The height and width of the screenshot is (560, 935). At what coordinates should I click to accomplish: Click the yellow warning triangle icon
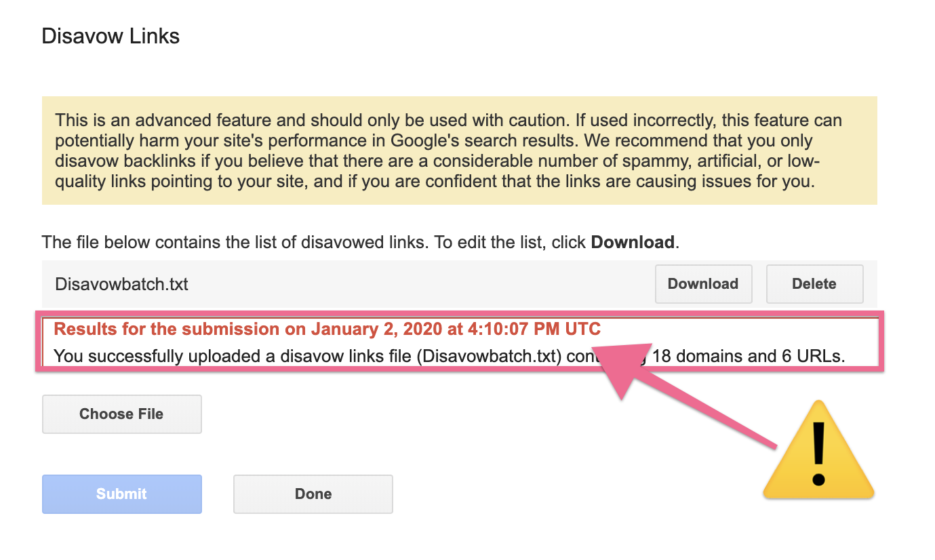[x=818, y=453]
